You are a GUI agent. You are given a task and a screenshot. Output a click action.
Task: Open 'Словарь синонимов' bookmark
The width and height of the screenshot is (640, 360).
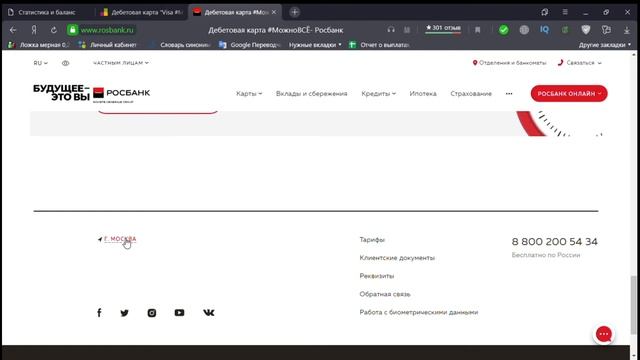(181, 45)
